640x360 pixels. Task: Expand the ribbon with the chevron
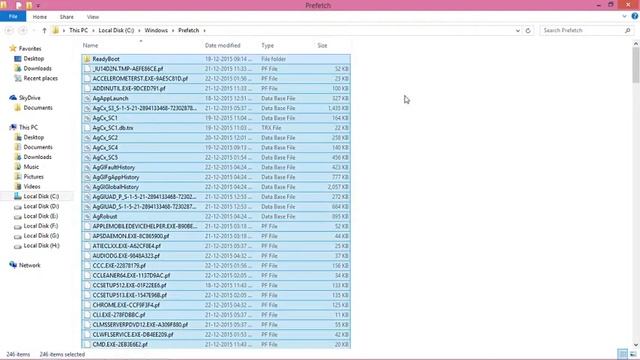624,16
